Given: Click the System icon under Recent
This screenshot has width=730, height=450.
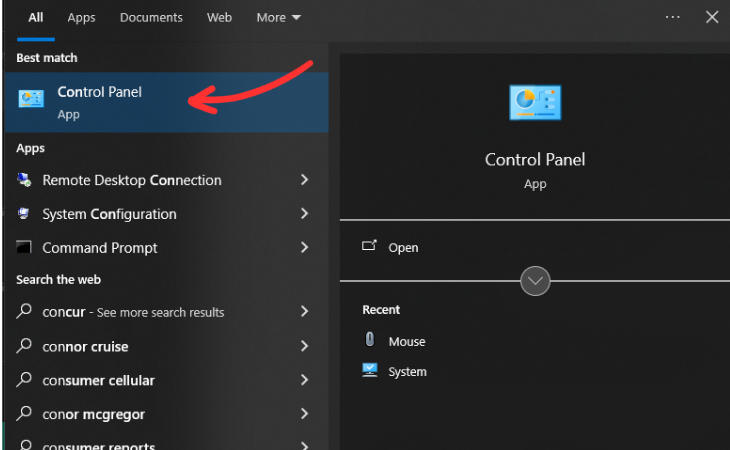Looking at the screenshot, I should [x=370, y=370].
